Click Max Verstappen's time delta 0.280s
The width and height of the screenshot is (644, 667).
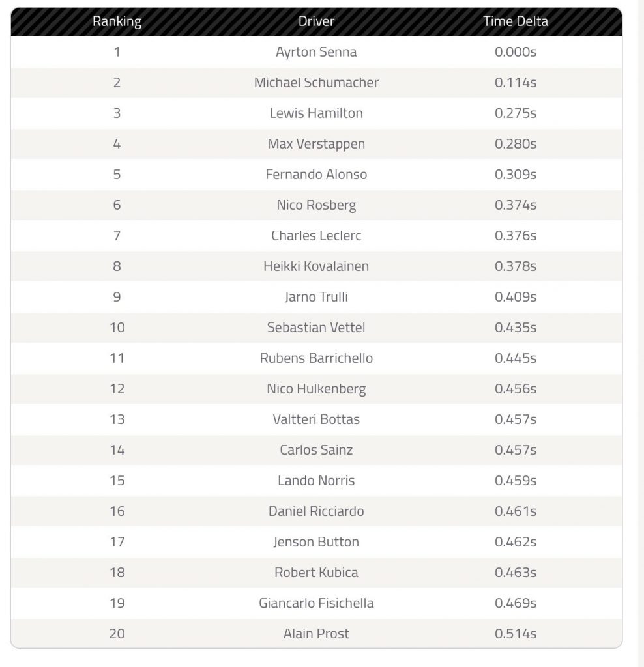(516, 144)
